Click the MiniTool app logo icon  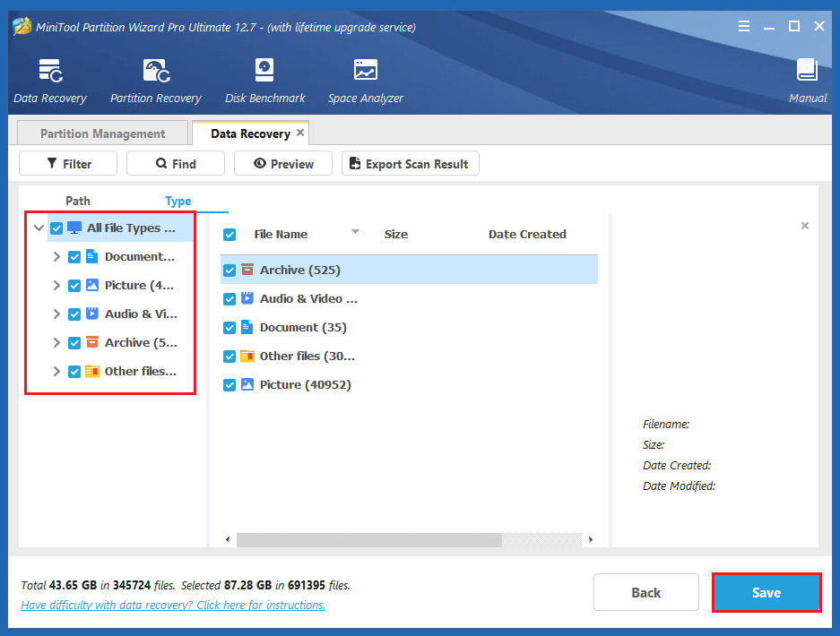(x=22, y=26)
